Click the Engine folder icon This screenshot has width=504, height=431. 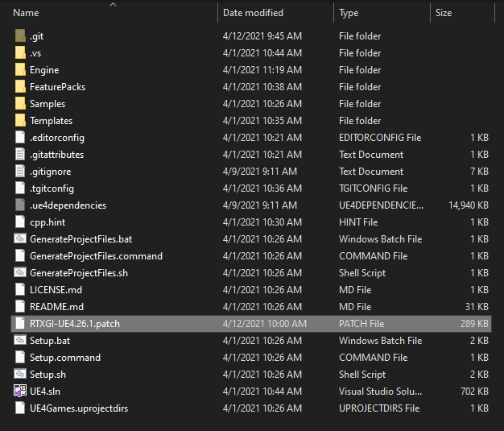(21, 70)
